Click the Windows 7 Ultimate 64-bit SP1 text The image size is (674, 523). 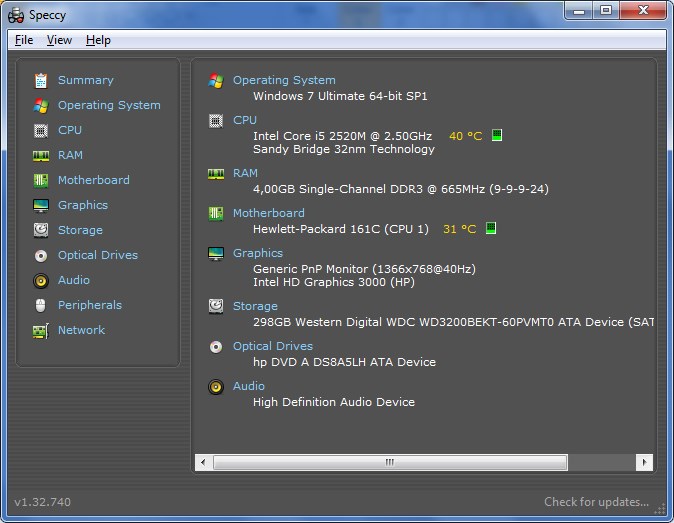coord(340,96)
